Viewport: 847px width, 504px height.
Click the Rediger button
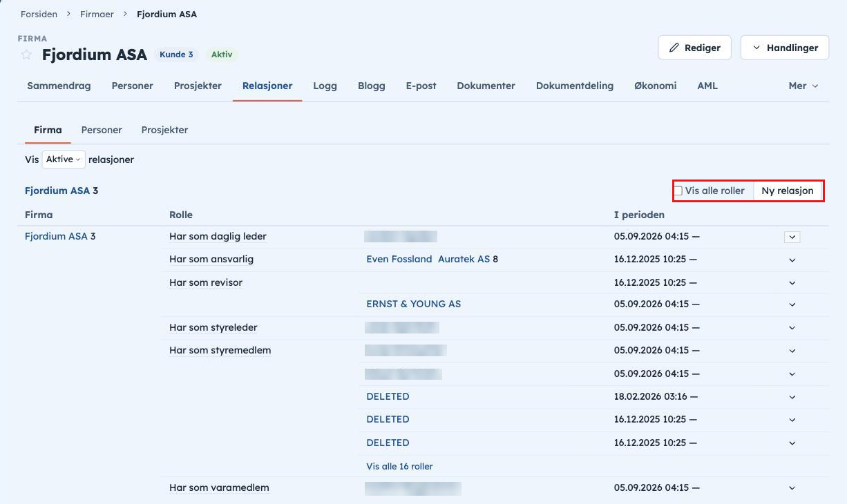coord(695,48)
